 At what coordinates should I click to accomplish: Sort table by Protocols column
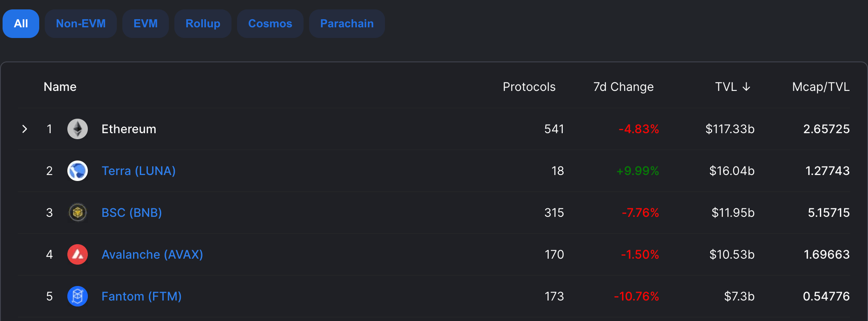pos(529,87)
